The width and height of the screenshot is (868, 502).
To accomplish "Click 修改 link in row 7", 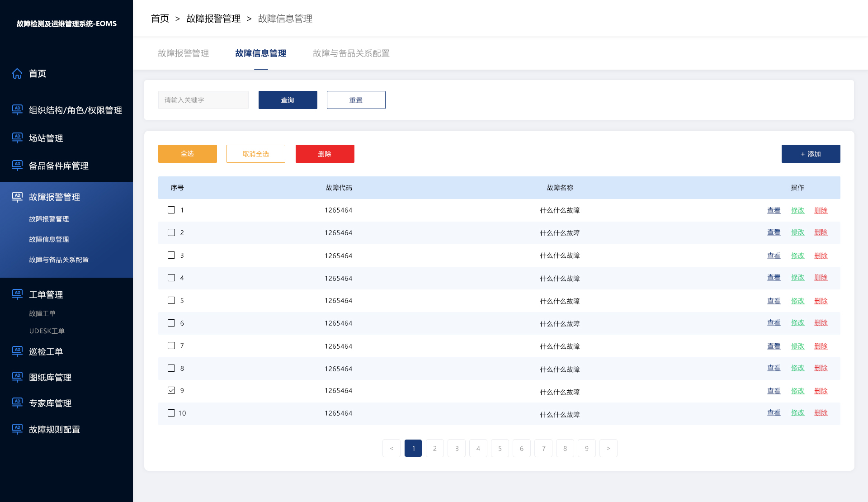I will coord(798,346).
